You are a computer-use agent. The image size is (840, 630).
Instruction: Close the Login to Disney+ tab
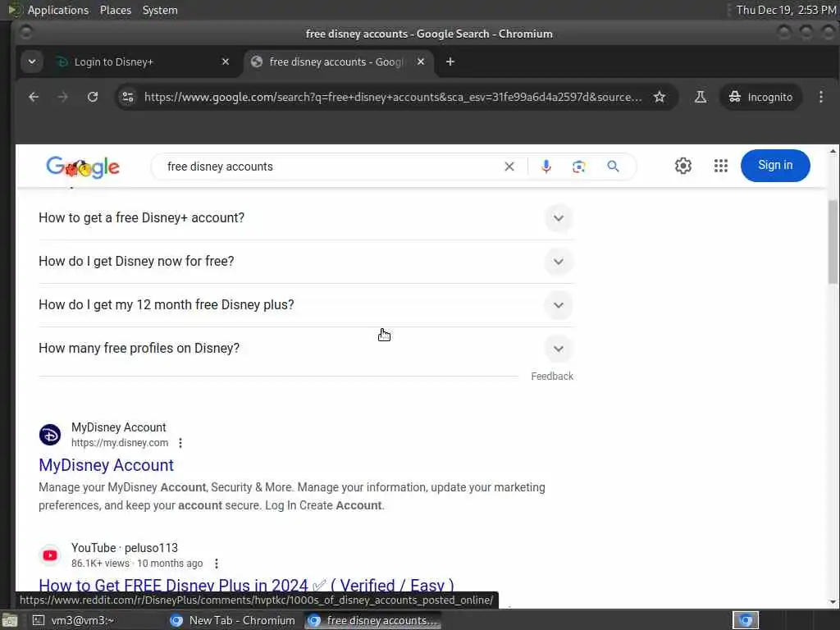click(226, 62)
